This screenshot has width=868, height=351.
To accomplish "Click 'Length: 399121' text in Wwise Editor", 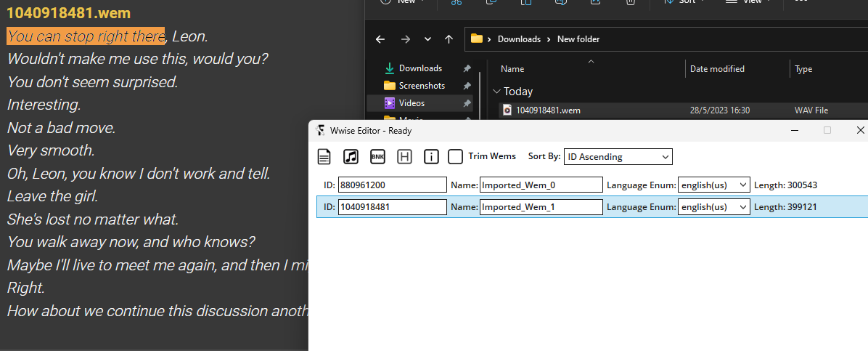I will point(785,207).
